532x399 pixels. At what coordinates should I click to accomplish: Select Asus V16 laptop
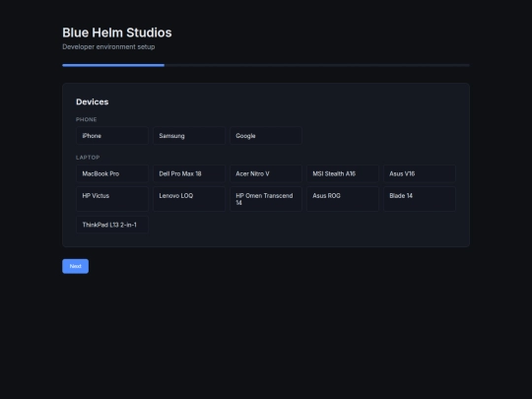[420, 173]
